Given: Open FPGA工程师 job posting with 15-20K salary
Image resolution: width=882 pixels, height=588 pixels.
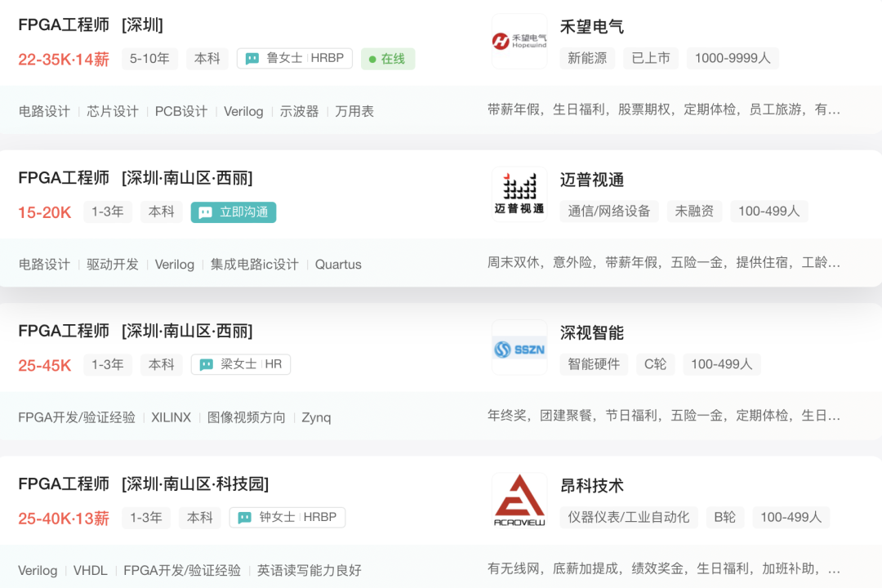Looking at the screenshot, I should [136, 178].
